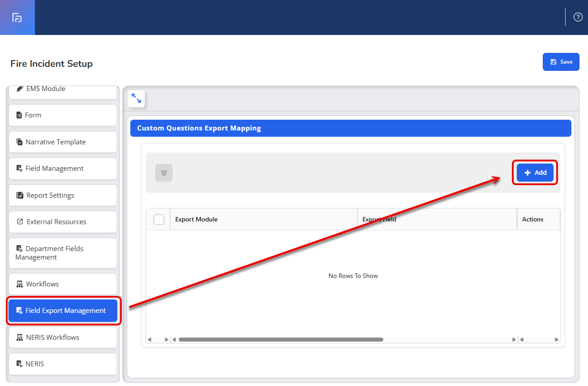Viewport: 588px width, 386px height.
Task: Open the Narrative Template section
Action: click(63, 142)
